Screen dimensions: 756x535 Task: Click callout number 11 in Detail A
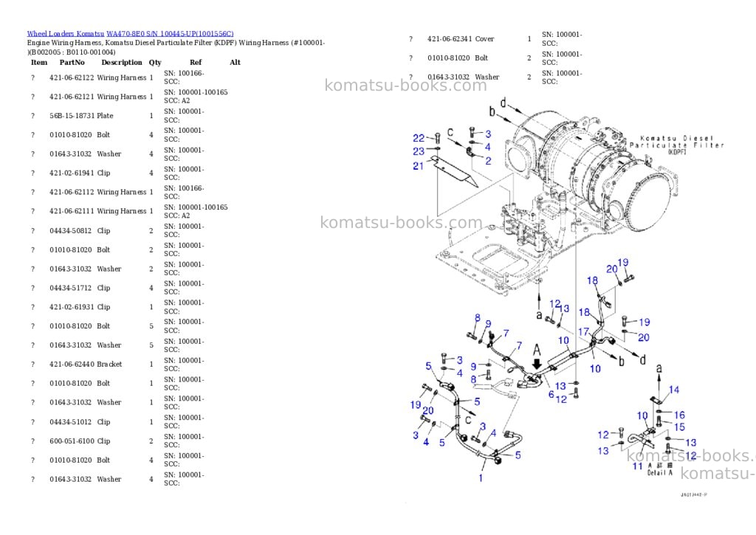(x=637, y=466)
